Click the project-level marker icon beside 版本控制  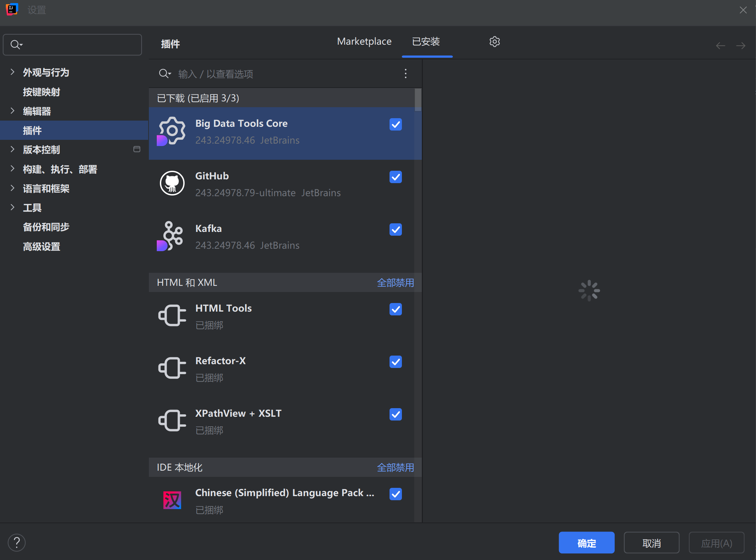(137, 149)
